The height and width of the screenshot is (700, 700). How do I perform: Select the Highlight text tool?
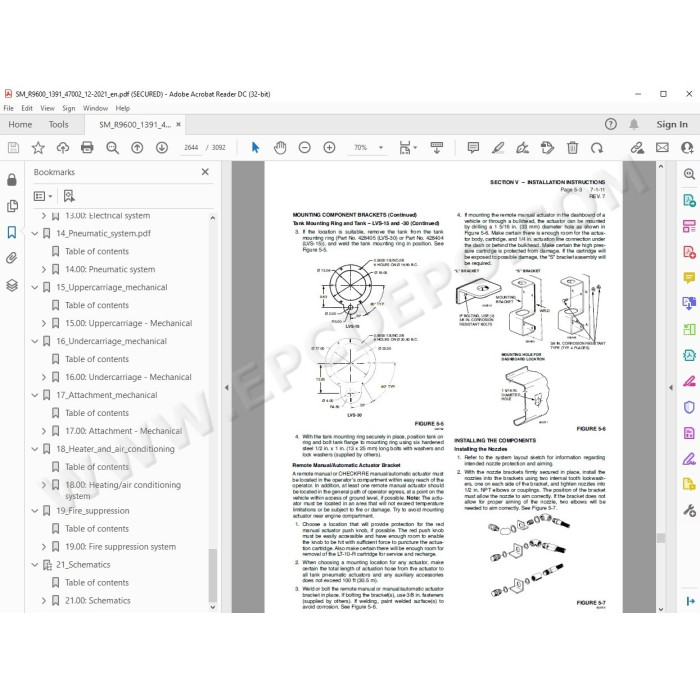(498, 147)
